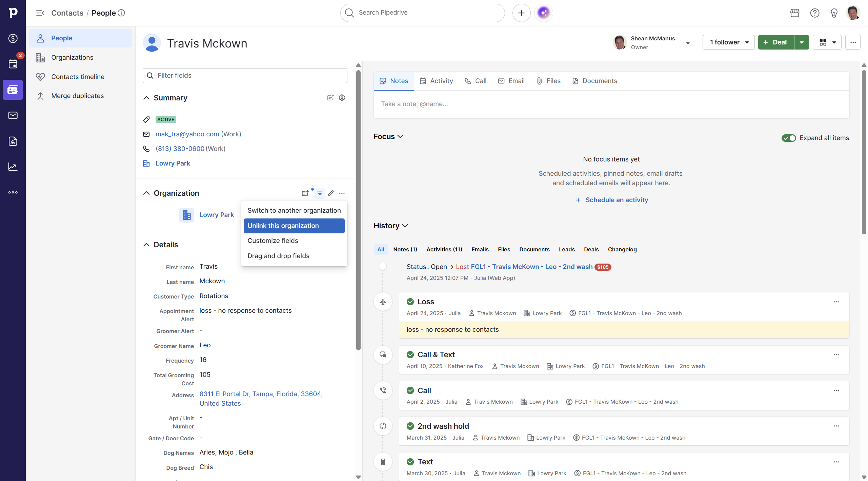This screenshot has height=481, width=868.
Task: Open the Insights chart sidebar icon
Action: pyautogui.click(x=13, y=167)
